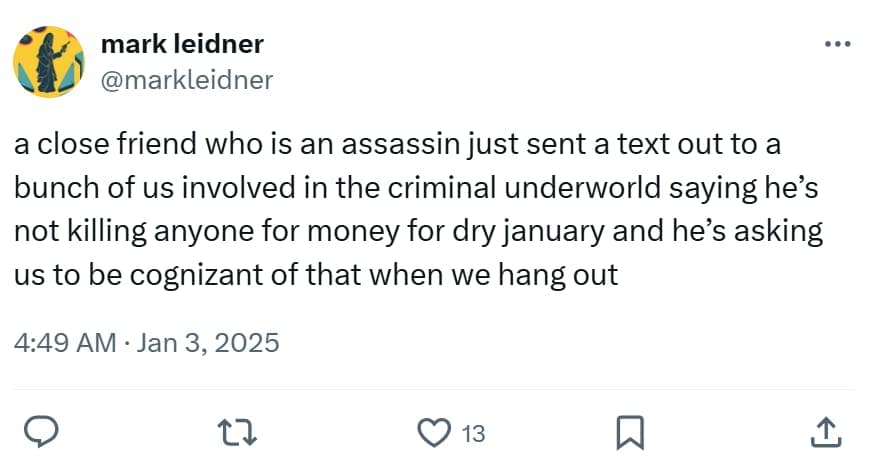
Task: Click mark leidner's profile avatar
Action: coord(48,61)
